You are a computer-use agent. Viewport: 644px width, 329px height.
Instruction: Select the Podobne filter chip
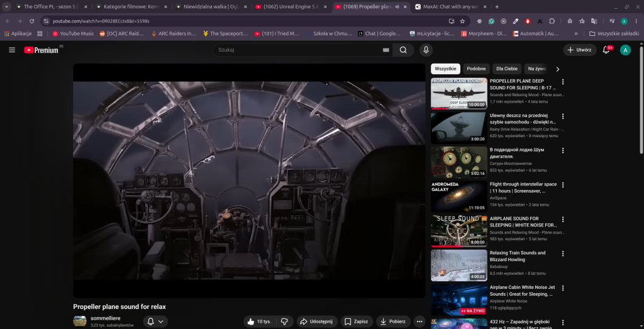point(476,69)
